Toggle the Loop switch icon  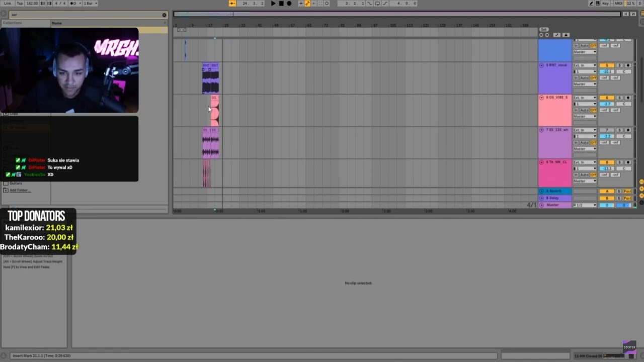(377, 4)
